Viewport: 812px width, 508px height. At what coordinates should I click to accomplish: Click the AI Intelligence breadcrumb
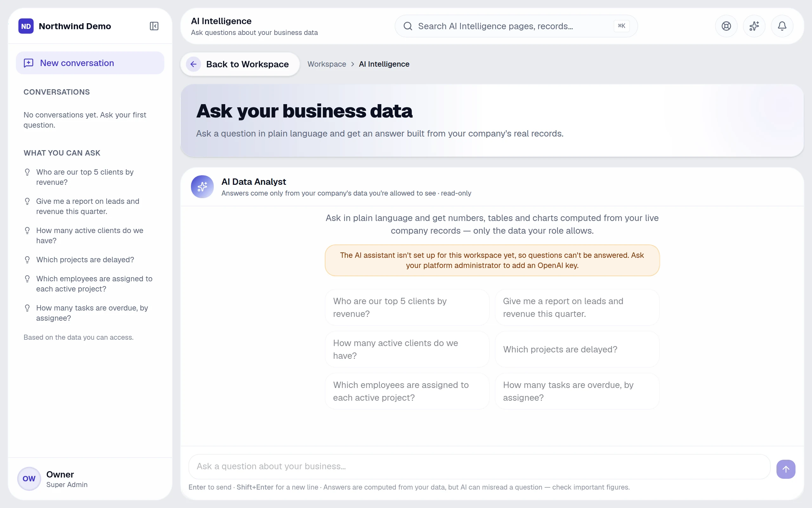384,64
